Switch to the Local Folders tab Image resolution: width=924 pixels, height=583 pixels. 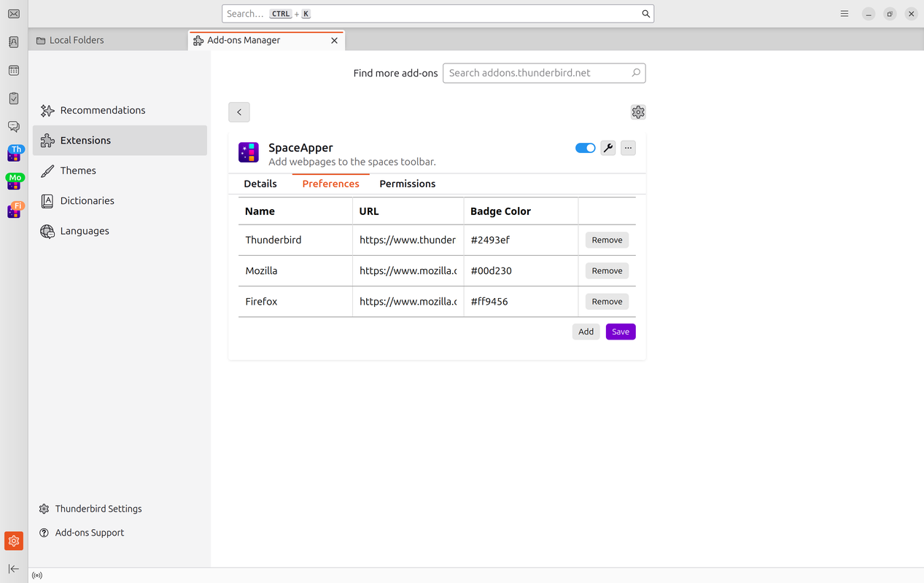point(109,40)
